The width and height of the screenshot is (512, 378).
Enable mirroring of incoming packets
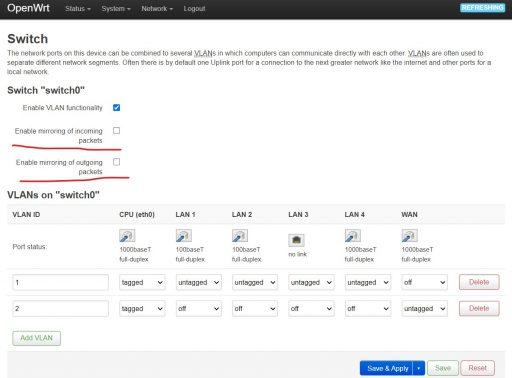click(116, 131)
